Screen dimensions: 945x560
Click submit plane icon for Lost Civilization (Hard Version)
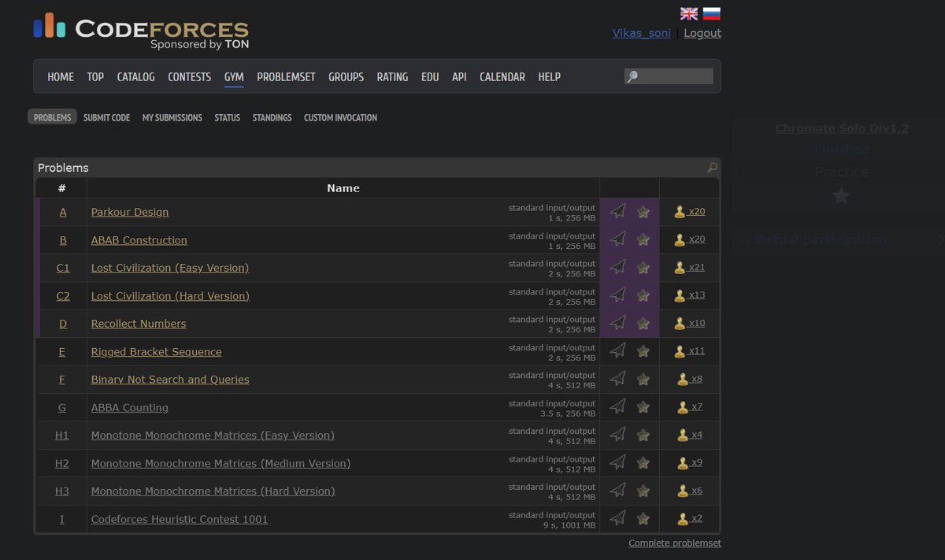pyautogui.click(x=618, y=295)
